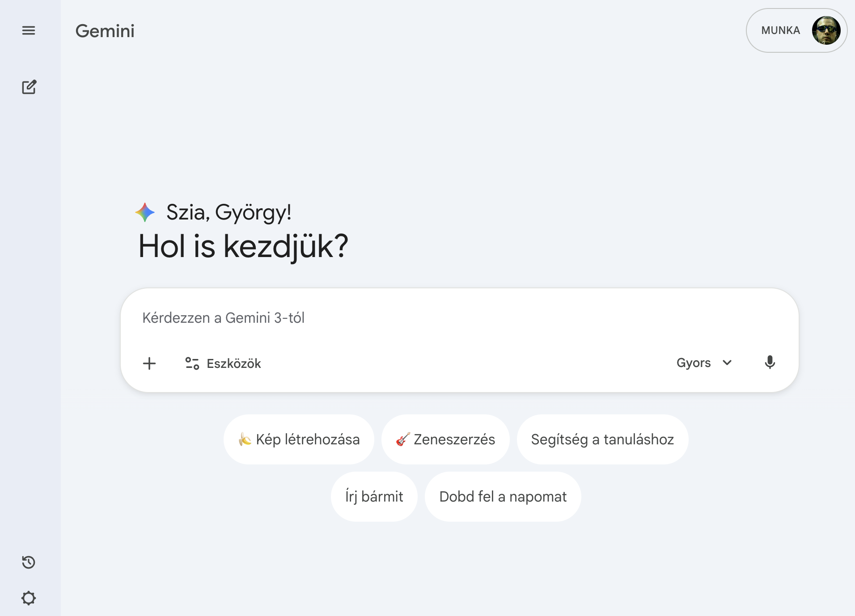Image resolution: width=855 pixels, height=616 pixels.
Task: Select the Kép létrehozása suggestion chip
Action: [x=299, y=439]
